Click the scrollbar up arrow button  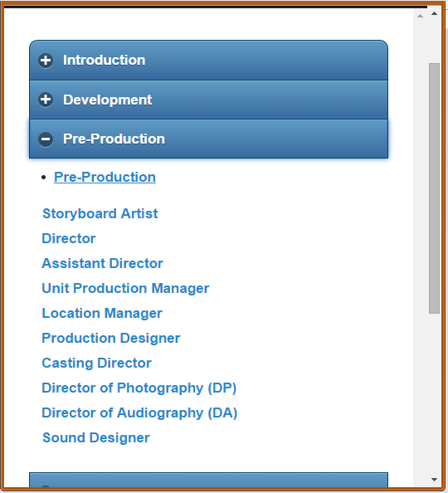pyautogui.click(x=434, y=13)
